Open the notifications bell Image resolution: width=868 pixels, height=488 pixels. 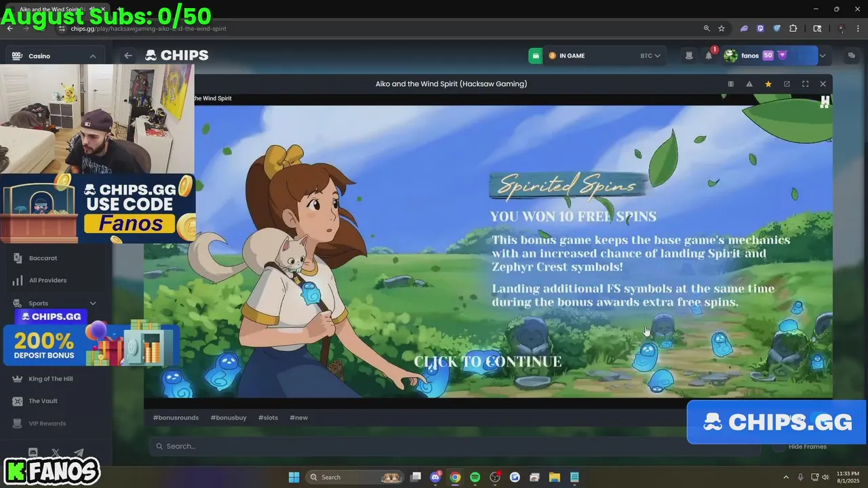709,56
